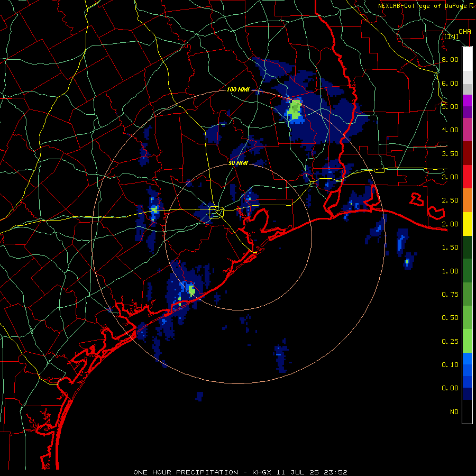Click the 3.00 legend value

[x=450, y=177]
